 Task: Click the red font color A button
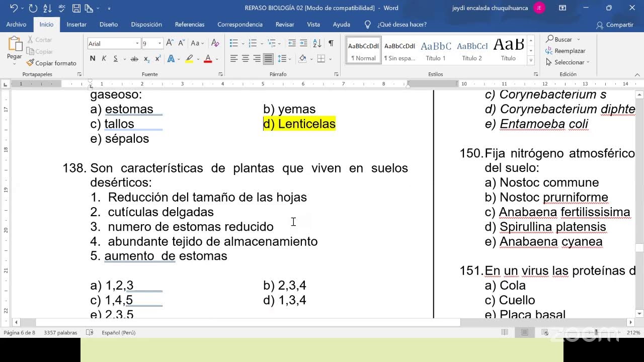(208, 59)
